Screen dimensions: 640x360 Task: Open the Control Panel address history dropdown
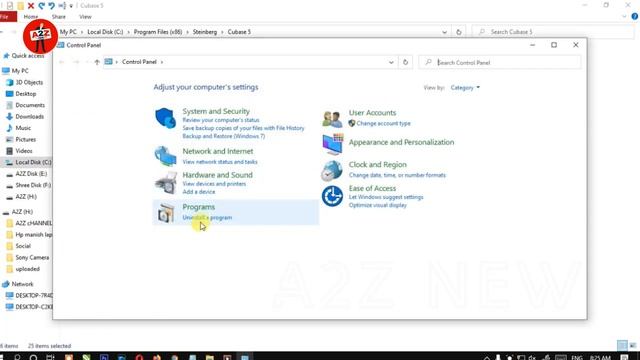(x=391, y=62)
